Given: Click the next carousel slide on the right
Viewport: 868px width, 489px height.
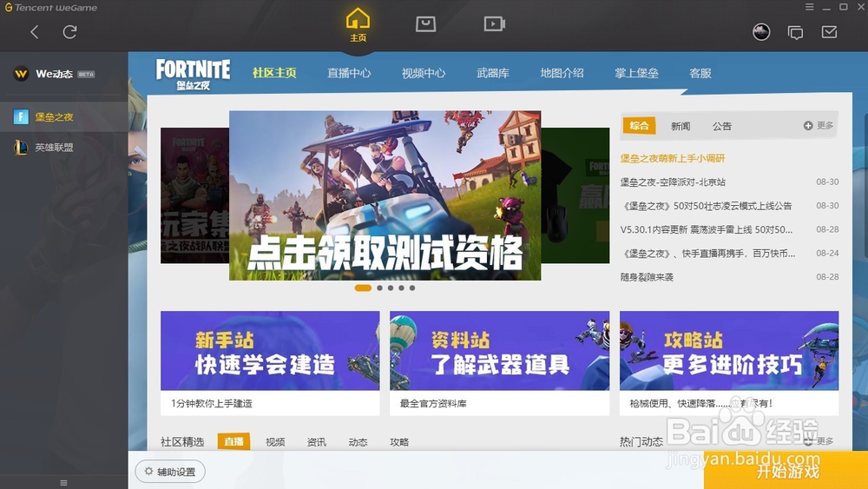Looking at the screenshot, I should (575, 195).
